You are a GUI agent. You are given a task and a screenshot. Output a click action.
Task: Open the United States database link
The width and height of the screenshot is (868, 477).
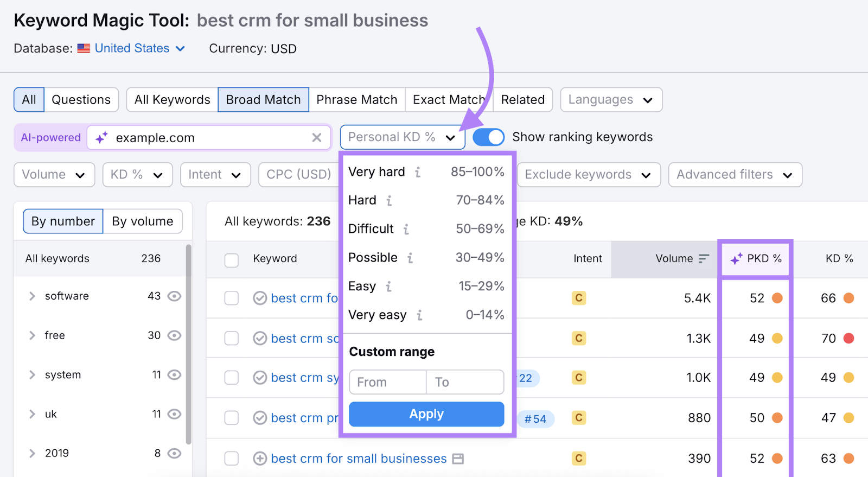click(132, 48)
